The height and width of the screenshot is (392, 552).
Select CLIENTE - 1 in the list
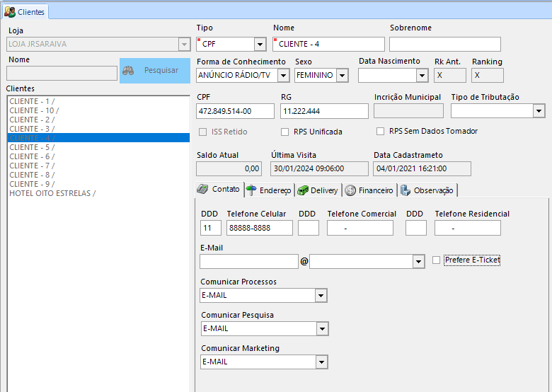click(98, 101)
